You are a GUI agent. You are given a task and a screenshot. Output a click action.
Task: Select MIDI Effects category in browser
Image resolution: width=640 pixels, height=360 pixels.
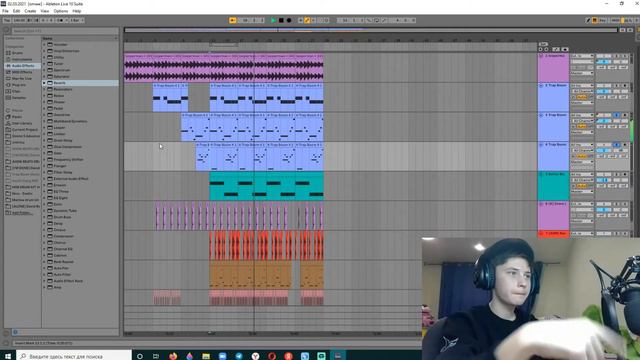tap(22, 72)
